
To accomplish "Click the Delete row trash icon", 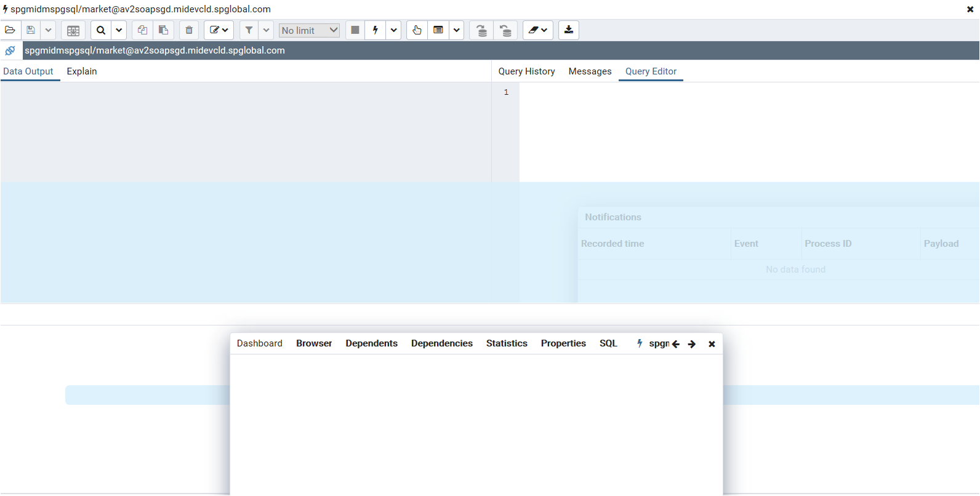I will click(189, 30).
